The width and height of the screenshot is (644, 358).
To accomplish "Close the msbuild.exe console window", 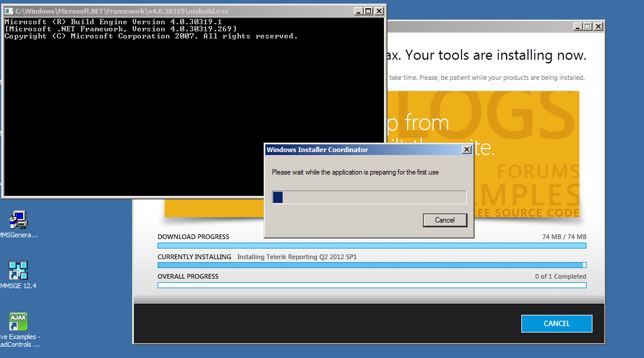I will 379,11.
